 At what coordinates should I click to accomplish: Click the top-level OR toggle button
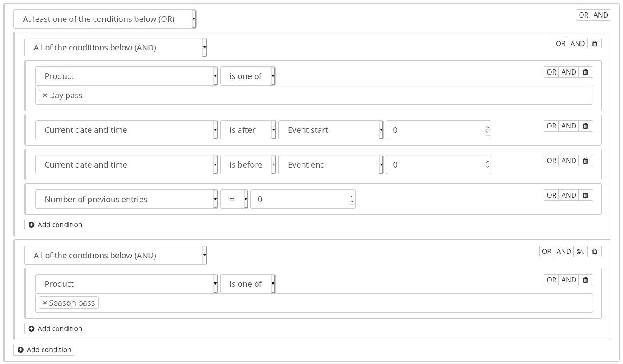(583, 15)
